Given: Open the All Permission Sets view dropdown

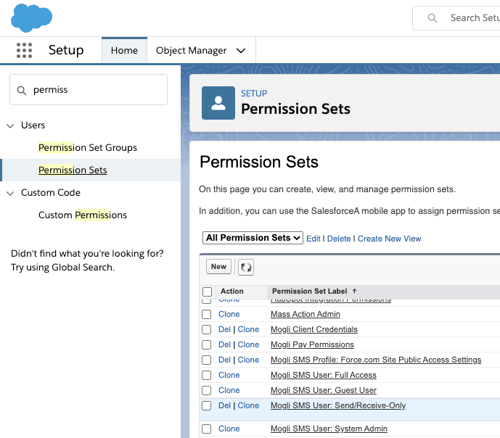Looking at the screenshot, I should click(253, 238).
